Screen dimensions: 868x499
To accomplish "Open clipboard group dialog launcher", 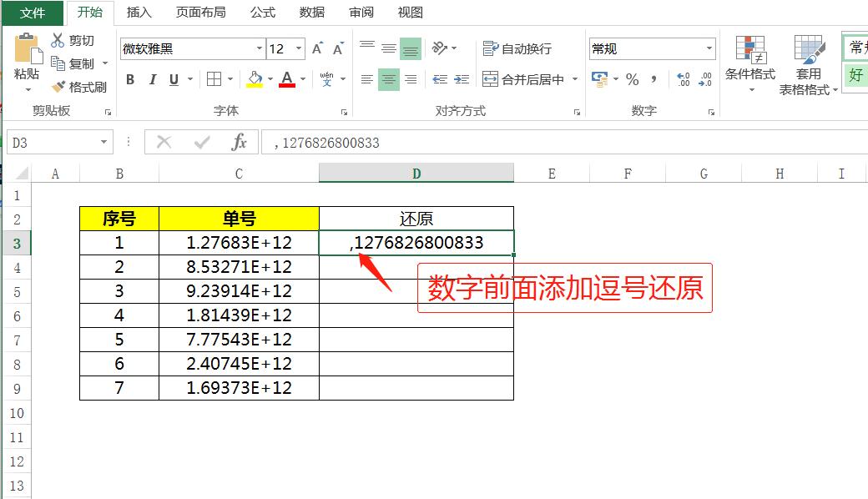I will click(x=108, y=113).
